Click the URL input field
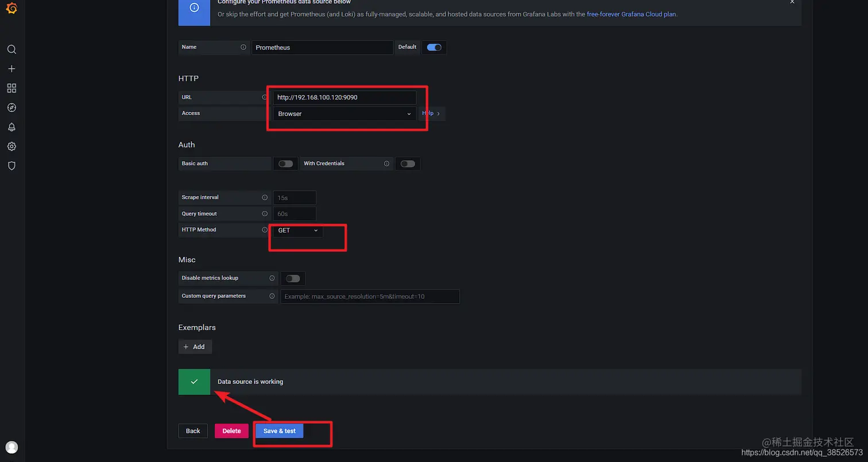 click(x=344, y=98)
